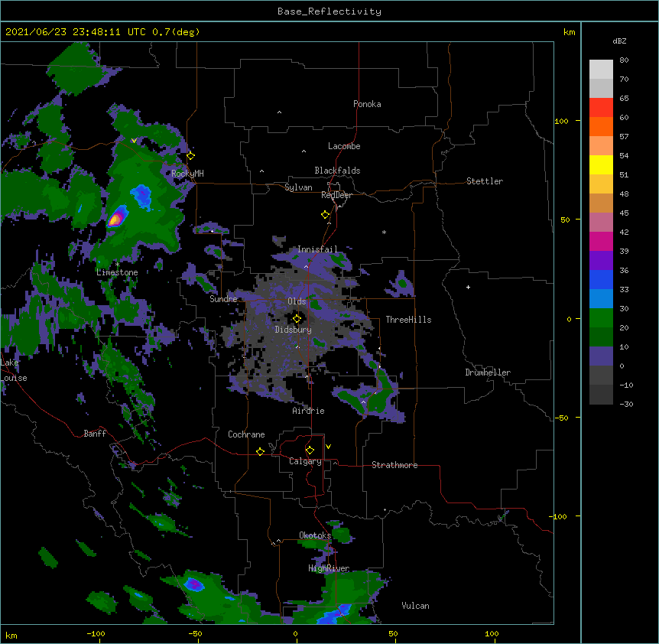The width and height of the screenshot is (659, 644).
Task: Click the Ponoka city label
Action: point(367,104)
